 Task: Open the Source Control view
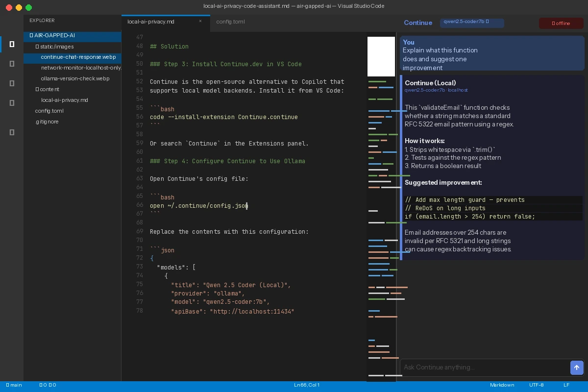(x=12, y=83)
